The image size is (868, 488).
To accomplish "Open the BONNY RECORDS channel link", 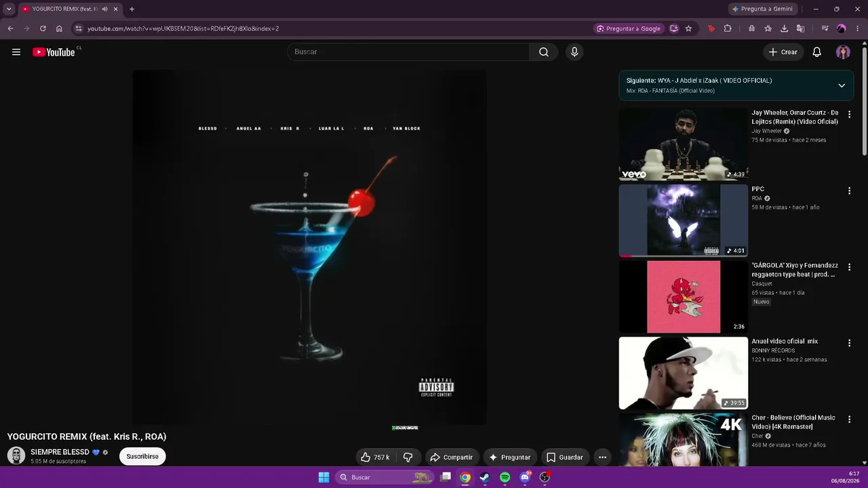I will coord(773,351).
